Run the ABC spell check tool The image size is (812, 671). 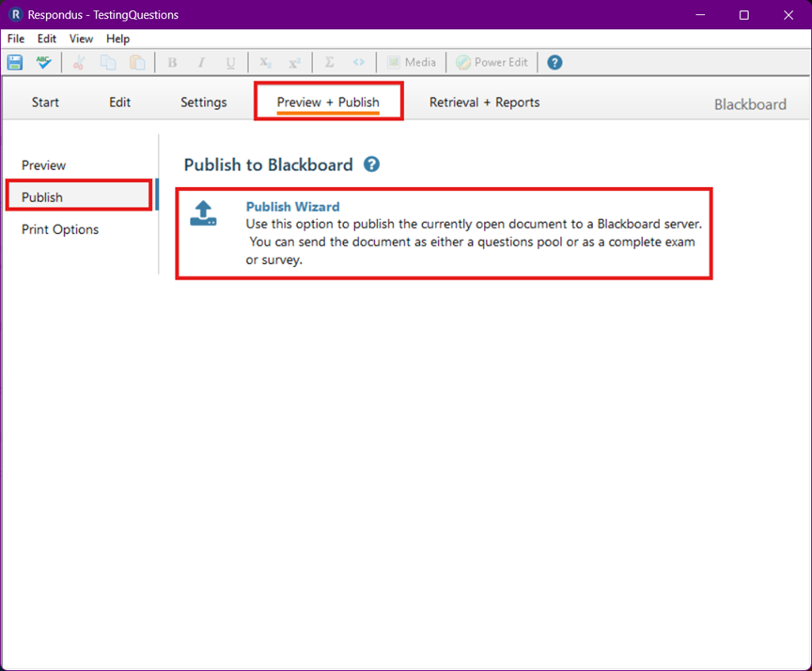pos(44,63)
